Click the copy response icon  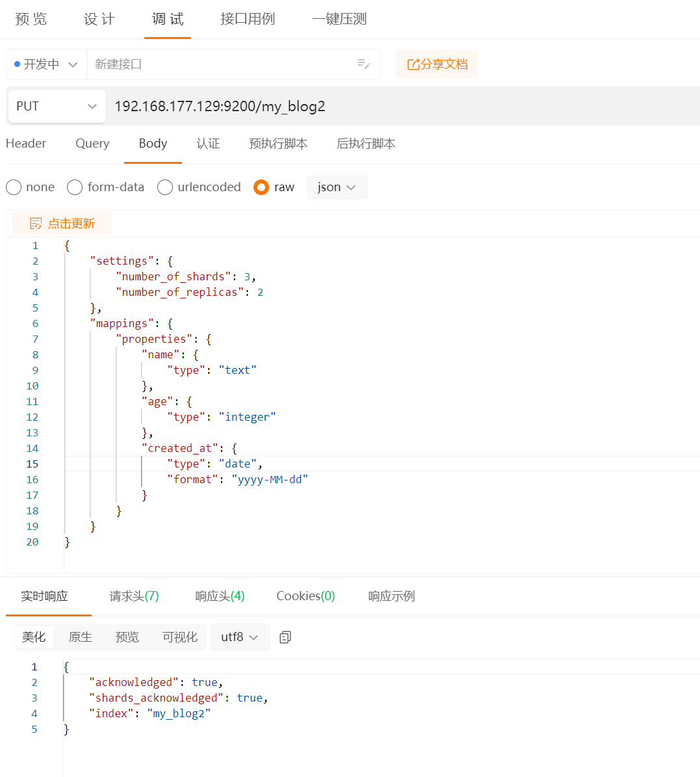285,637
